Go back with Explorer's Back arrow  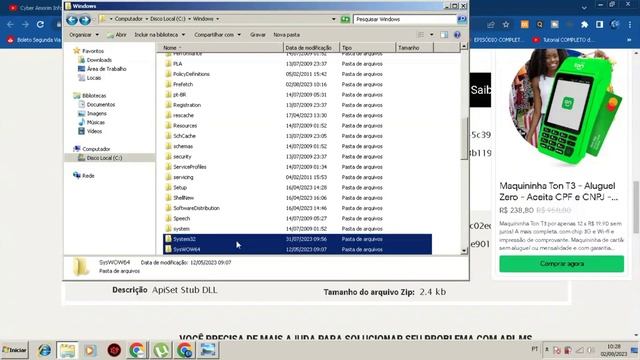tap(72, 19)
